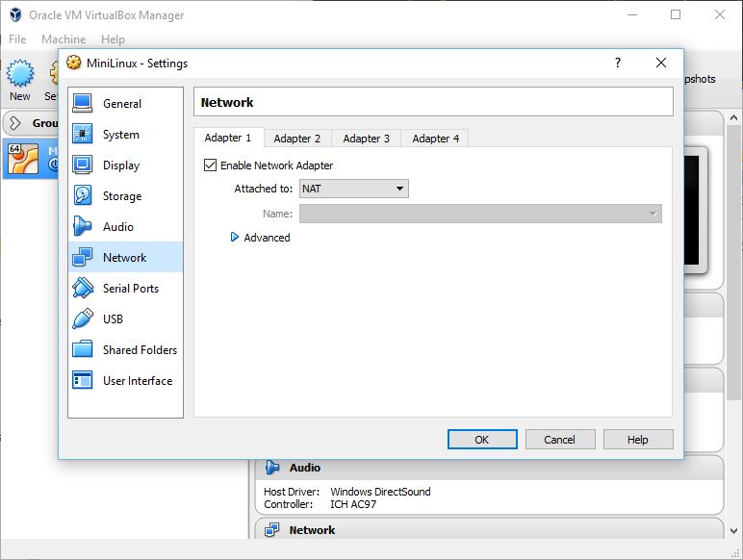Viewport: 743px width, 560px height.
Task: Open the General settings category icon
Action: tap(83, 103)
